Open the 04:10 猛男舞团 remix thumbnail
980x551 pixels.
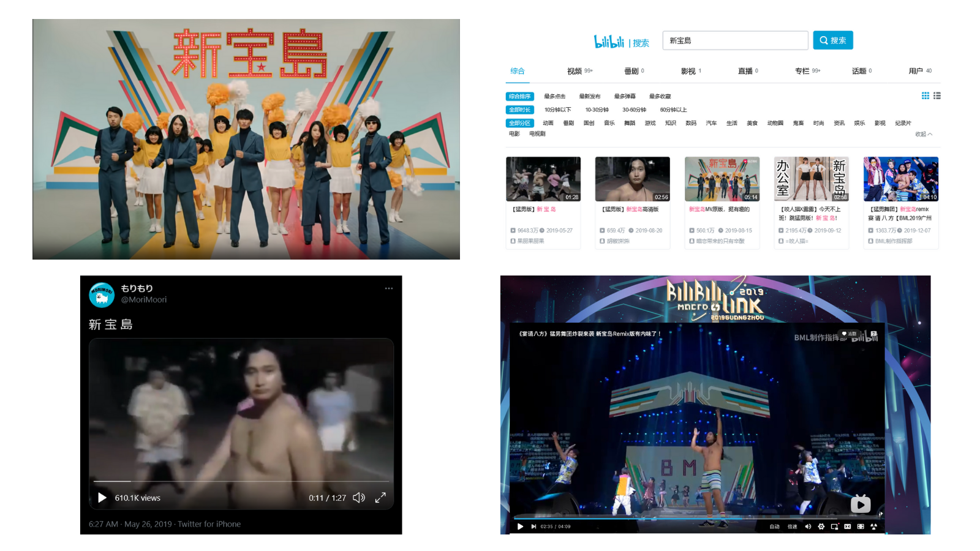click(901, 179)
